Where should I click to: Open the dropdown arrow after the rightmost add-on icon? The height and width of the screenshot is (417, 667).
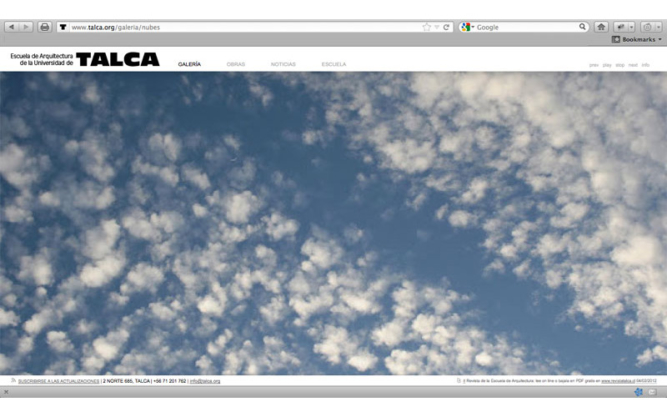(x=658, y=27)
